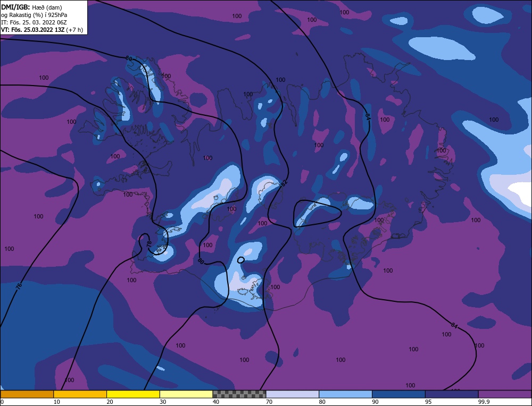Click the valid time "VT: Fös. 25.03.2022 13Z (+7 h)"

41,29
